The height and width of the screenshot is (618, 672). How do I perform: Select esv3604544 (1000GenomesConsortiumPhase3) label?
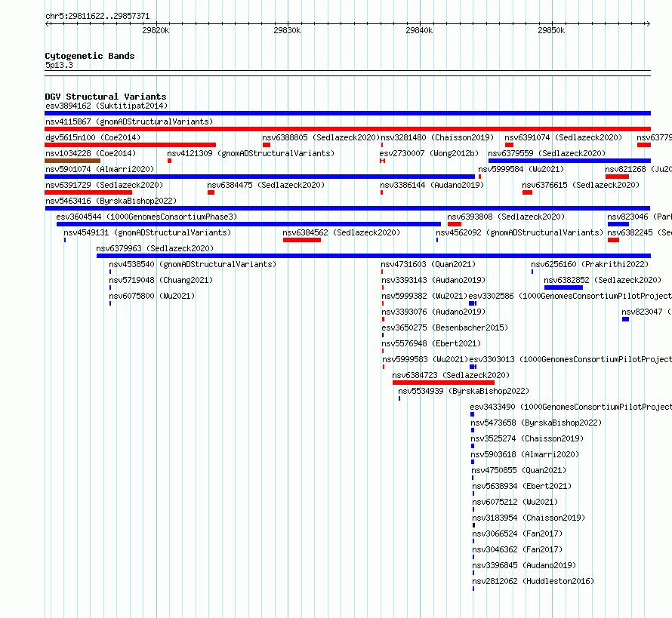[146, 217]
